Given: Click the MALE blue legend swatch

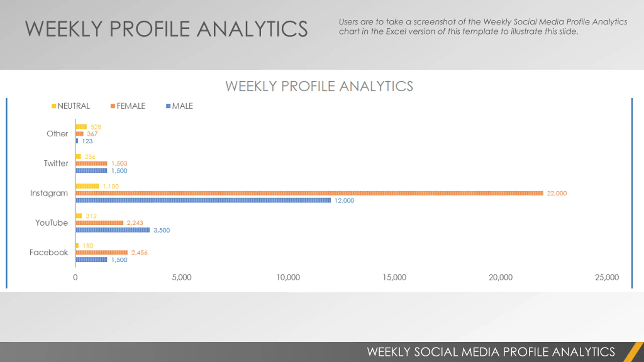Looking at the screenshot, I should [x=168, y=106].
